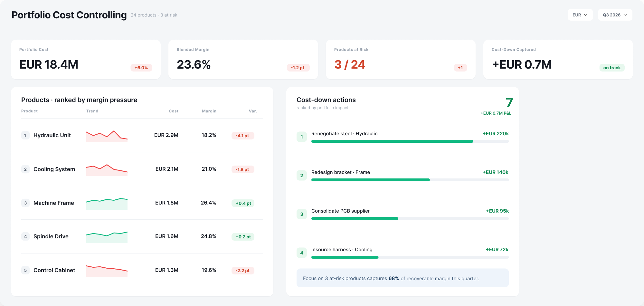This screenshot has height=306, width=644.
Task: Open the Renegotiate steel · Hydraulic action
Action: click(x=402, y=137)
